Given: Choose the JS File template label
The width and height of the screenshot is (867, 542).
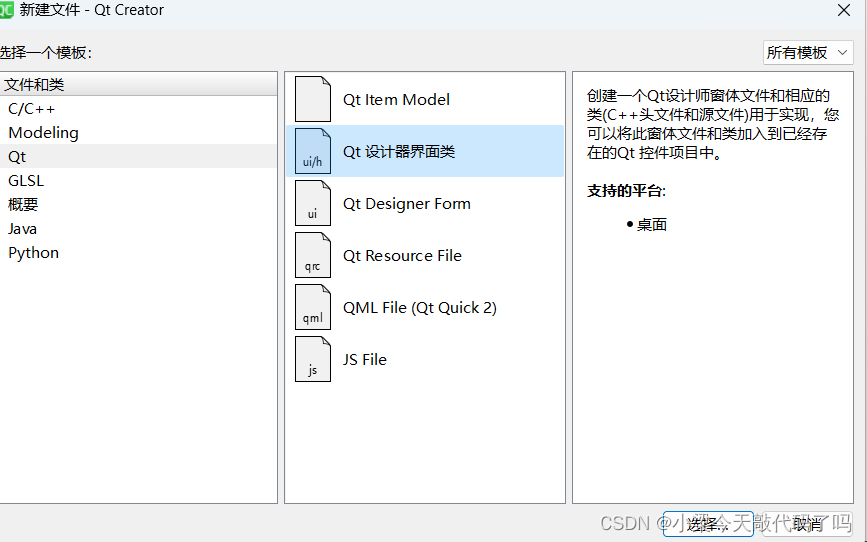Looking at the screenshot, I should (364, 359).
